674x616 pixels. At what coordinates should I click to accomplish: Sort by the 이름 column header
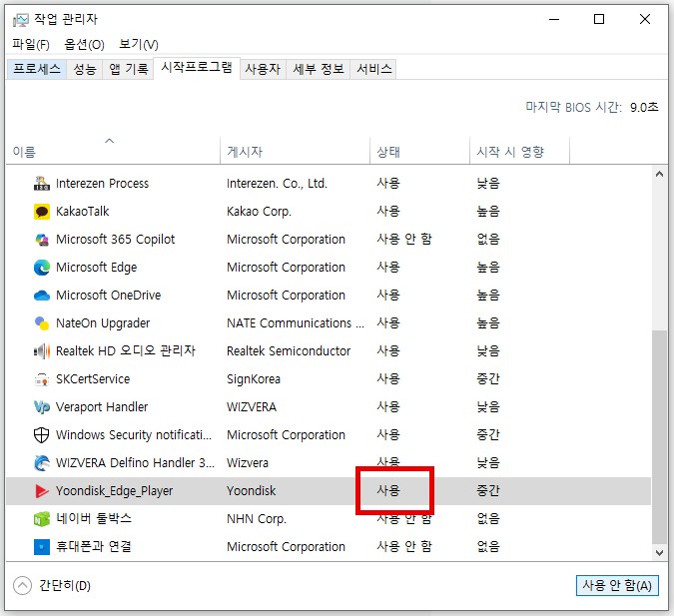coord(113,152)
